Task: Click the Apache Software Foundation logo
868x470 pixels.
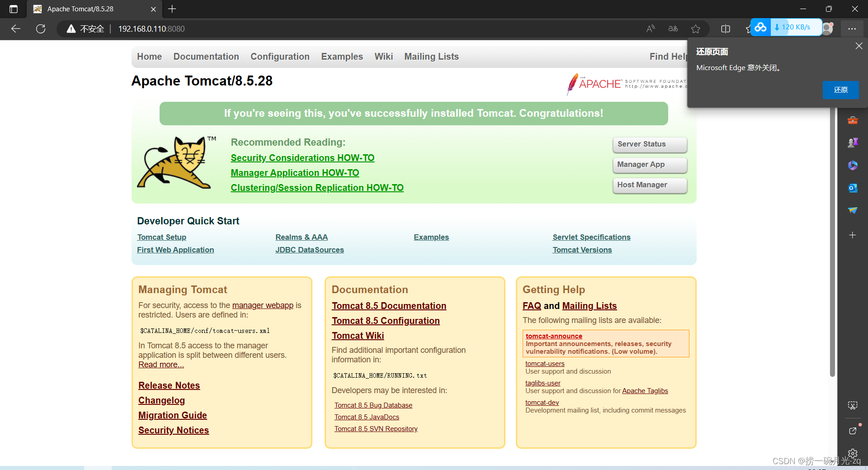Action: click(x=626, y=84)
